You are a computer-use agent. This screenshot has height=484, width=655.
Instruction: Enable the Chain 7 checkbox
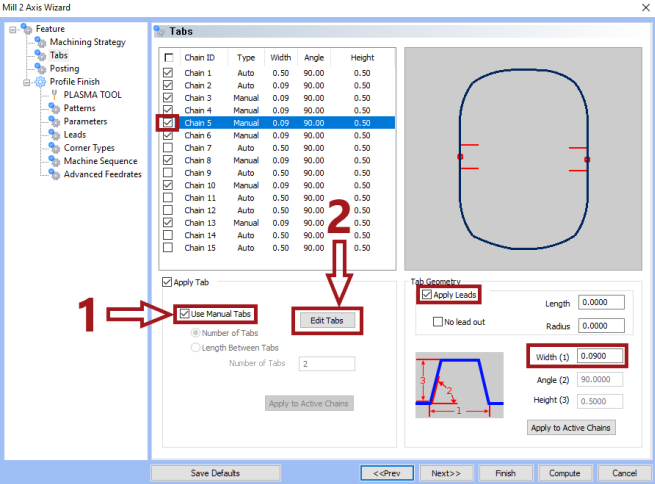click(x=168, y=148)
